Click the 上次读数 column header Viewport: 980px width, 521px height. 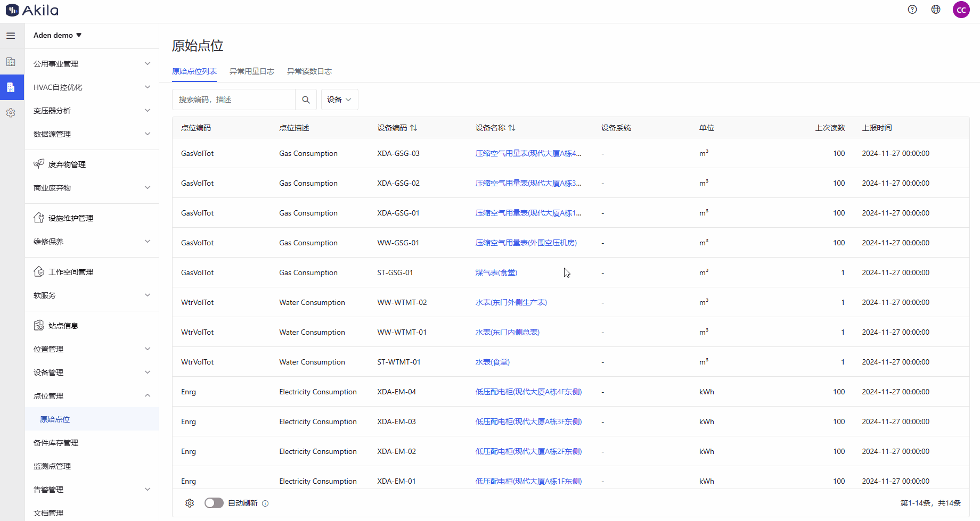(830, 128)
